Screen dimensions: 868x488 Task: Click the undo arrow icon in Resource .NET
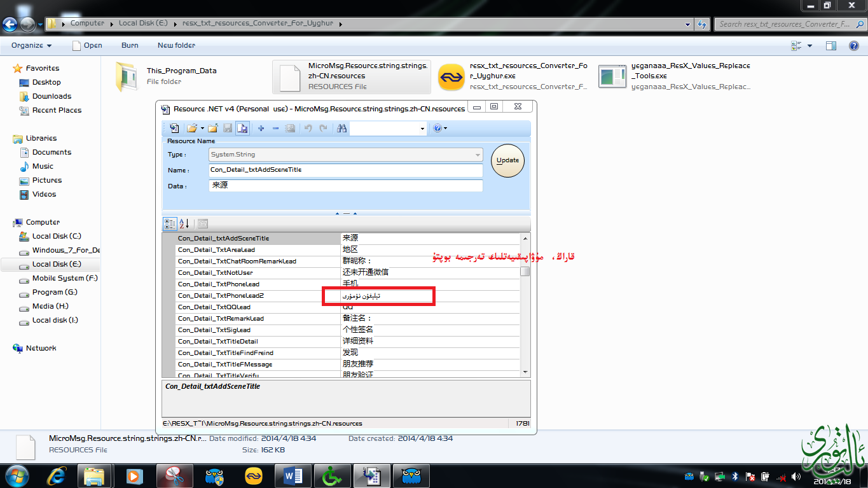(308, 128)
